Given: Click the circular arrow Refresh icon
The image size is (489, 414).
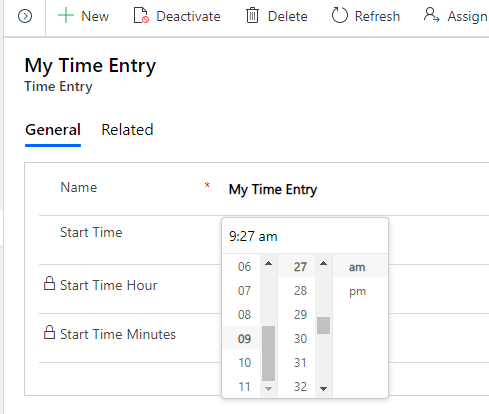Looking at the screenshot, I should (340, 16).
